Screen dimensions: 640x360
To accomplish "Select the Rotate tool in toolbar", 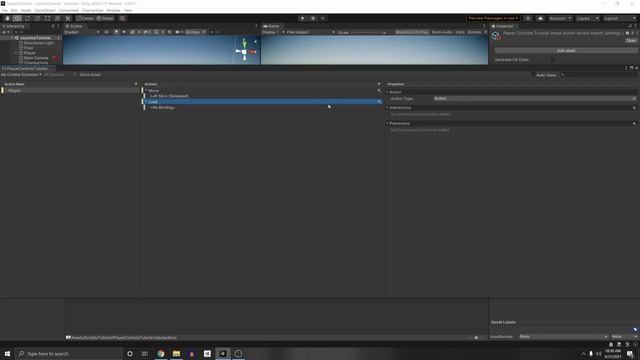I will point(27,18).
